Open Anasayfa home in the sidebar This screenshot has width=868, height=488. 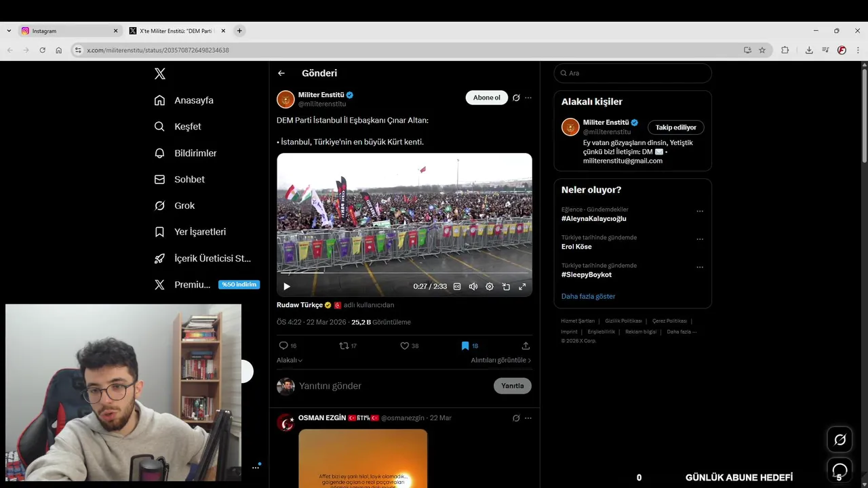click(184, 100)
